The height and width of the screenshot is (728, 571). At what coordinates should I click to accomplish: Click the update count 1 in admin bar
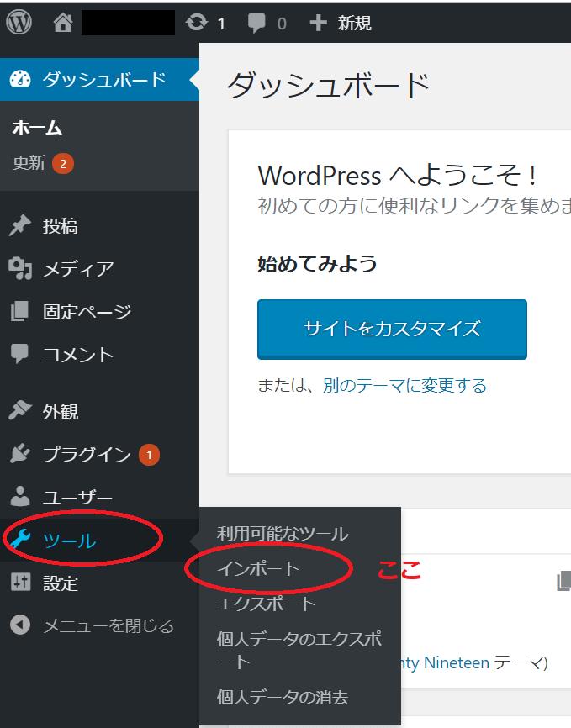(221, 24)
